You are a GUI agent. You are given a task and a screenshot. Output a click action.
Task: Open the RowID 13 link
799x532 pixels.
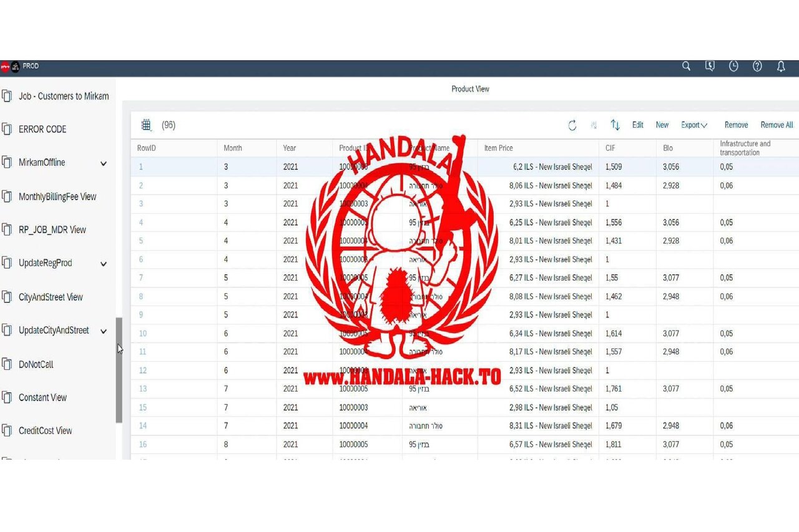click(x=143, y=389)
